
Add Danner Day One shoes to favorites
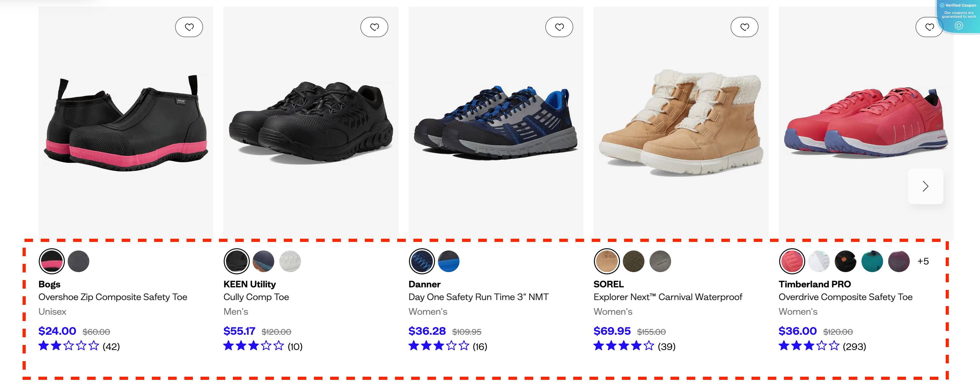tap(560, 27)
